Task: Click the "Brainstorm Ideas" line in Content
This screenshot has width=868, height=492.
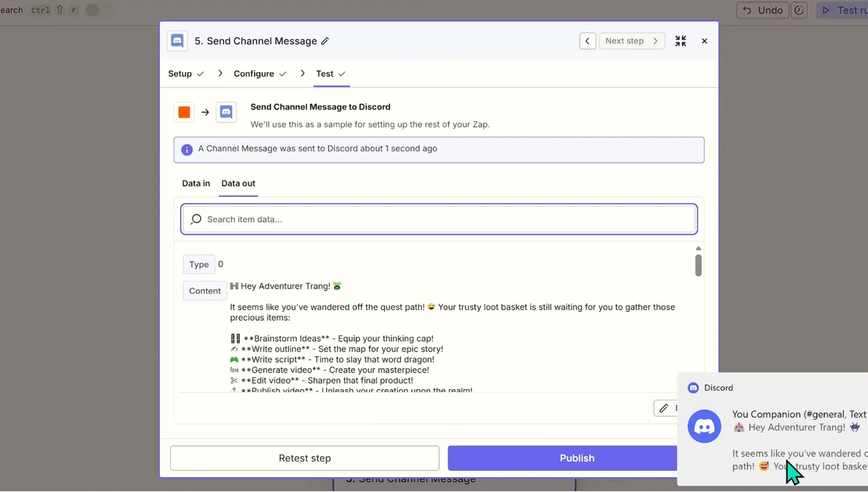Action: coord(332,339)
